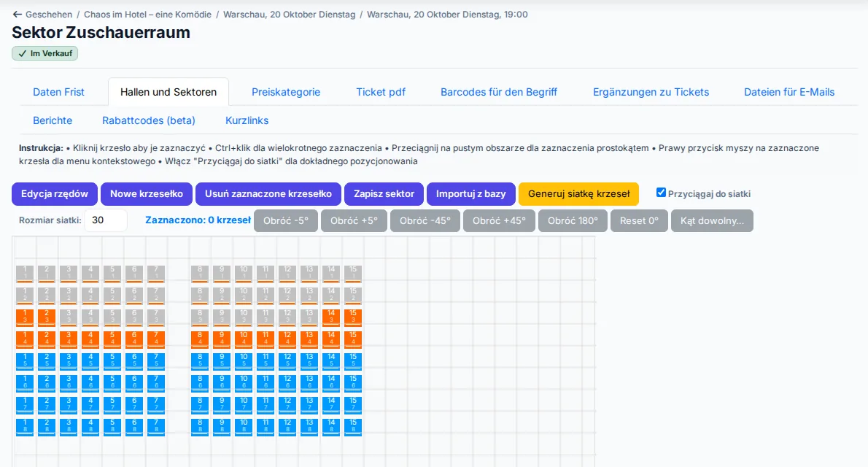Switch to Dateien für E-Mails tab
The image size is (868, 467).
(x=789, y=92)
